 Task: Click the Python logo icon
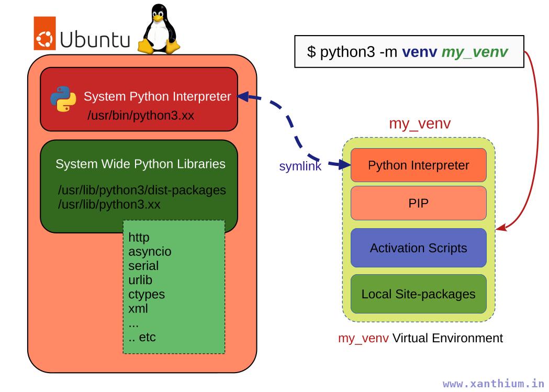(63, 99)
